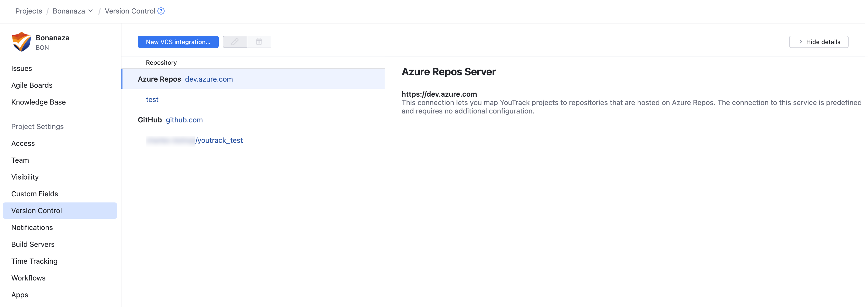Click the Hide details button
Image resolution: width=868 pixels, height=307 pixels.
[x=819, y=42]
